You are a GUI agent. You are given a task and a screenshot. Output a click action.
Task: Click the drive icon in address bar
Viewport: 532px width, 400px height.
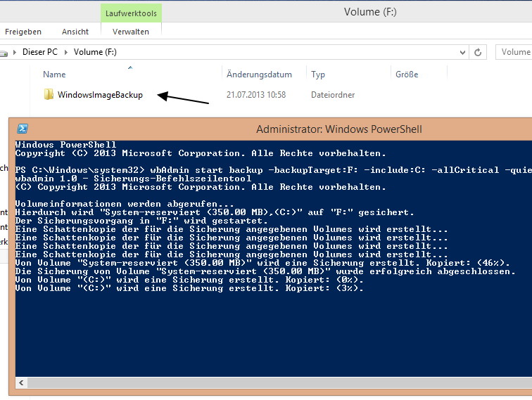pos(4,53)
